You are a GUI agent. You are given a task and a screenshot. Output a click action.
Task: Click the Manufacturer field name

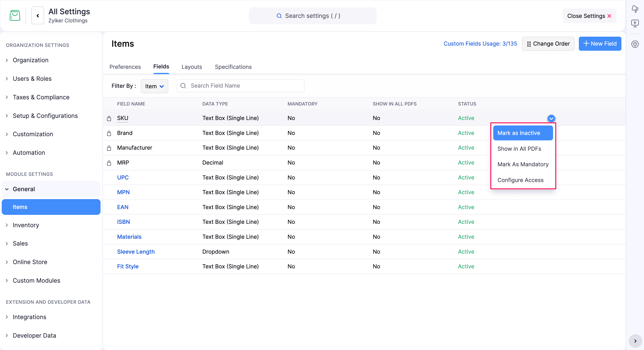coord(135,148)
